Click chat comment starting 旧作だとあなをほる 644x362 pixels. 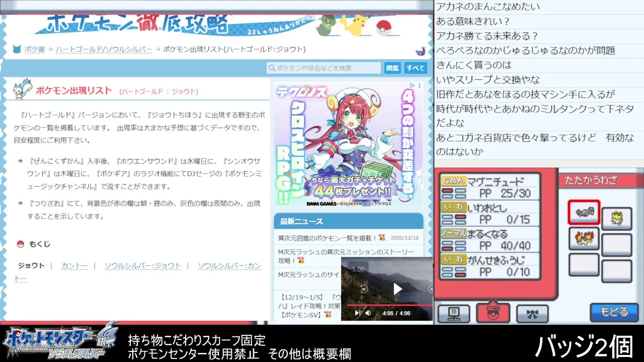coord(525,94)
